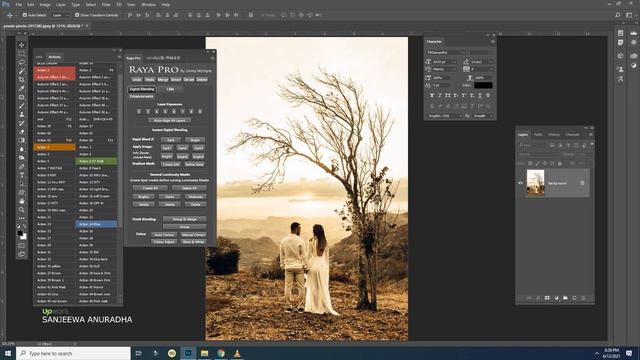Open the Character panel text color swatch
Image resolution: width=640 pixels, height=360 pixels.
click(x=483, y=85)
